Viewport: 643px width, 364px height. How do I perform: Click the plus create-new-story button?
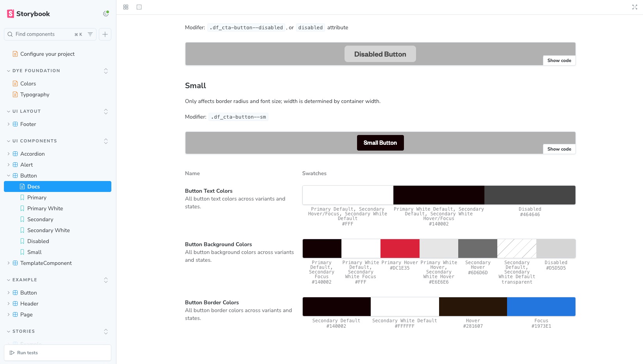[105, 34]
